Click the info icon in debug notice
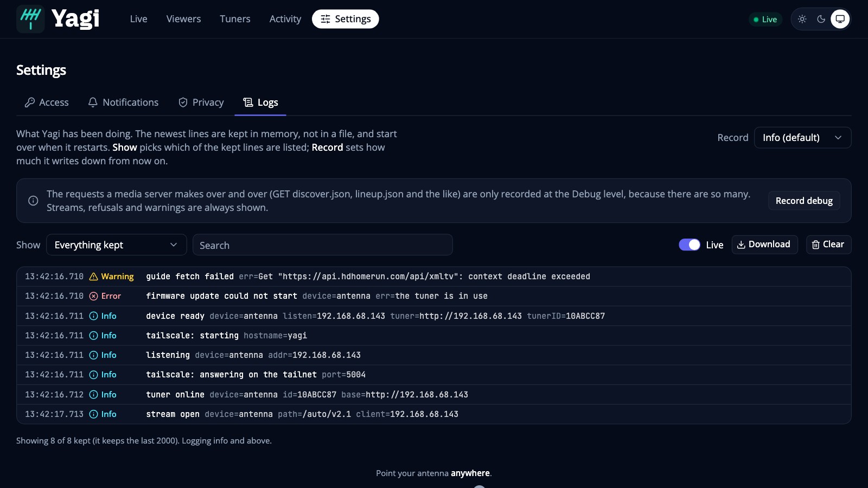Viewport: 868px width, 488px height. point(33,201)
